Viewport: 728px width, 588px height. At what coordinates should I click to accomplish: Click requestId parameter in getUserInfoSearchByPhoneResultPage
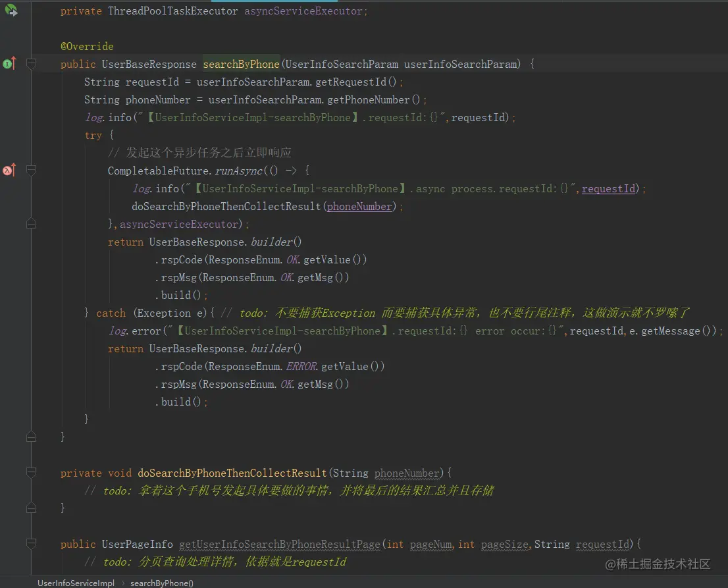(603, 544)
